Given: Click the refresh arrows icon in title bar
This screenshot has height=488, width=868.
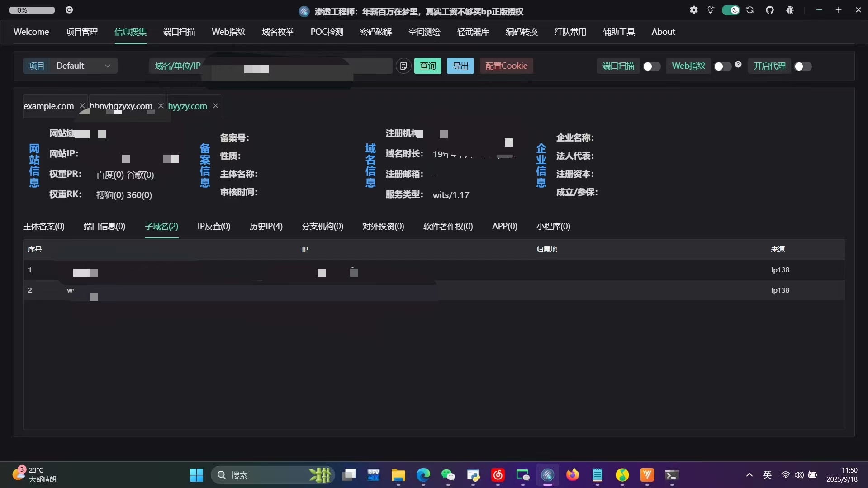Looking at the screenshot, I should click(750, 10).
